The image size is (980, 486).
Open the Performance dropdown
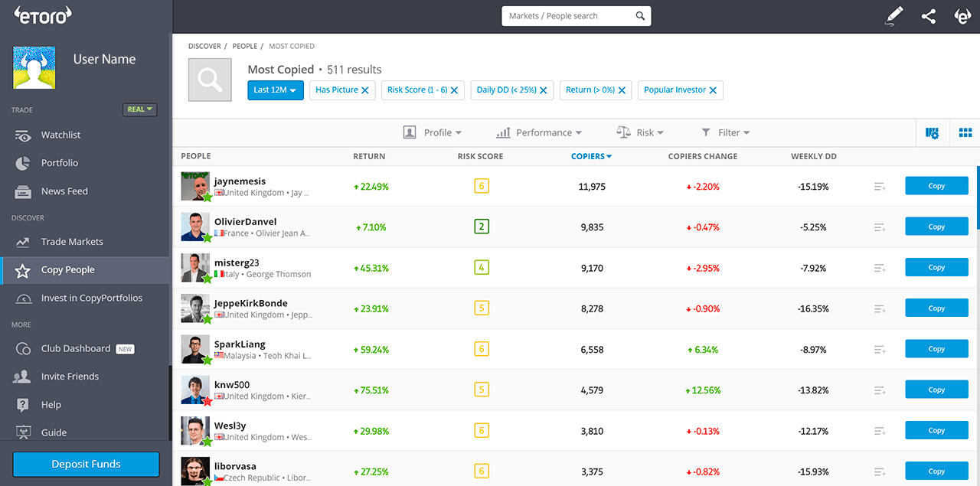coord(539,132)
